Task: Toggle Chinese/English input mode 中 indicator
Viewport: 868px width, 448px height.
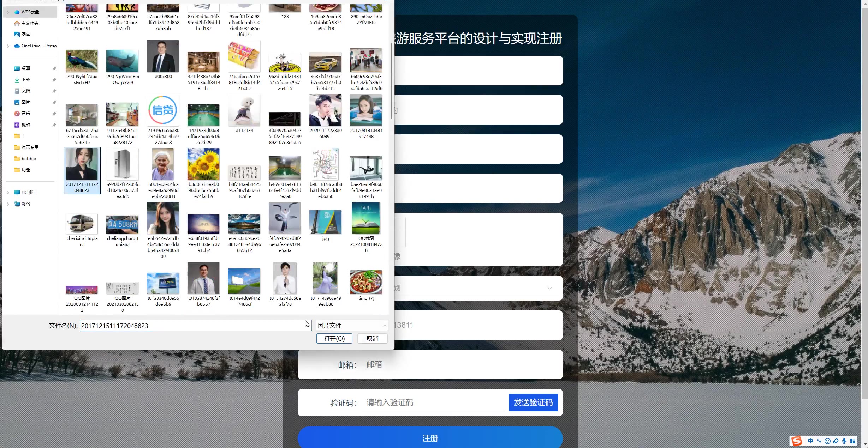Action: 810,441
